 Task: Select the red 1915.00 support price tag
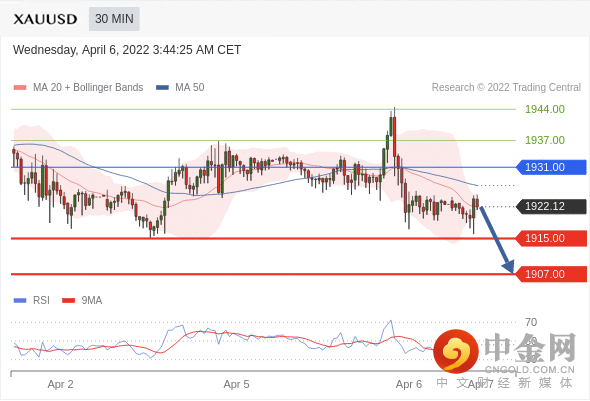(x=551, y=238)
